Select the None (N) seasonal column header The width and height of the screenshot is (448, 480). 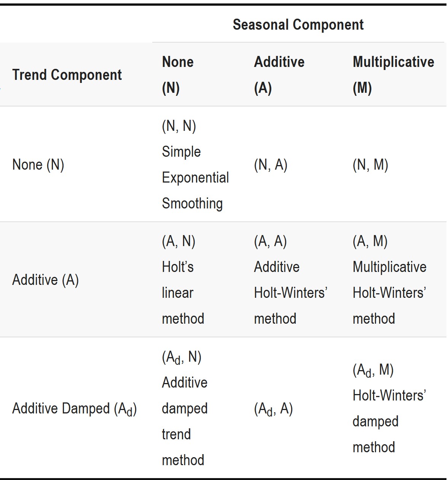click(178, 75)
